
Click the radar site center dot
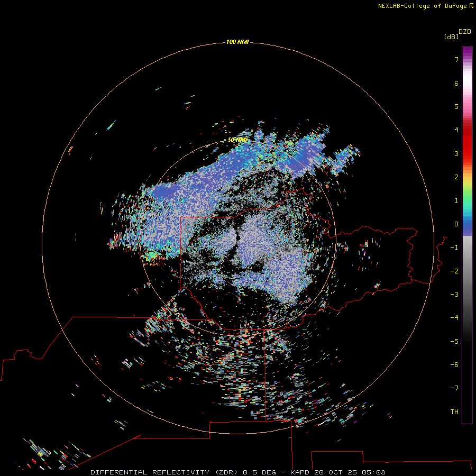(x=239, y=238)
